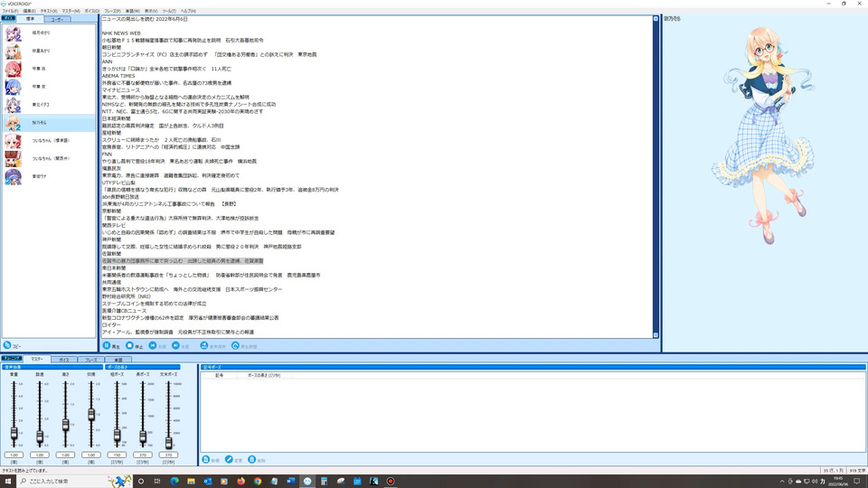The image size is (868, 488).
Task: Choose the 琴葉 茜 voice icon
Action: [x=13, y=70]
